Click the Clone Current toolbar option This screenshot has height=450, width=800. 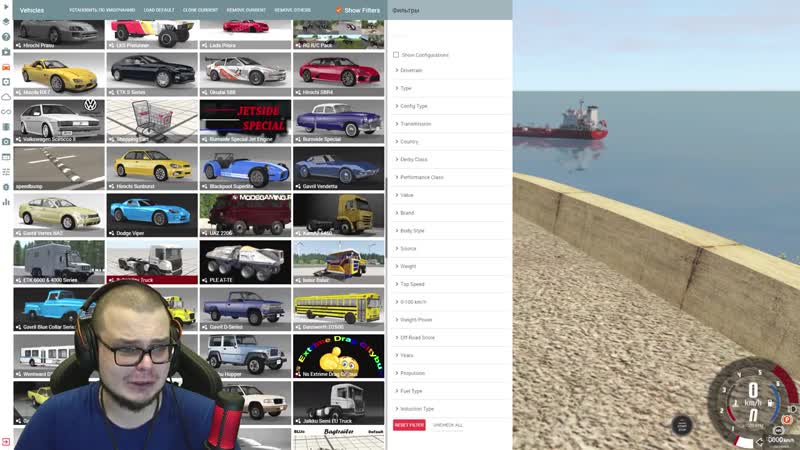pyautogui.click(x=200, y=10)
